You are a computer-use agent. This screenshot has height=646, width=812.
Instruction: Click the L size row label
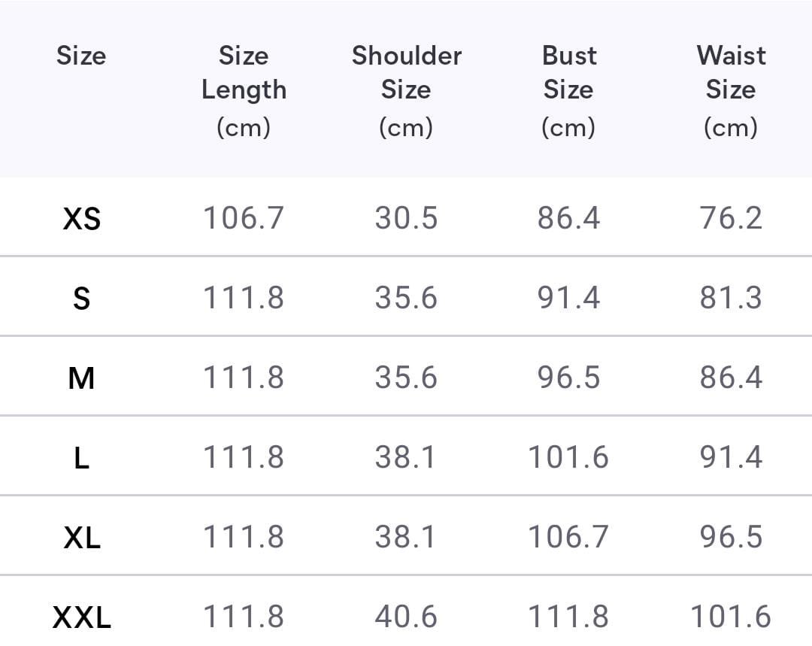pyautogui.click(x=81, y=457)
